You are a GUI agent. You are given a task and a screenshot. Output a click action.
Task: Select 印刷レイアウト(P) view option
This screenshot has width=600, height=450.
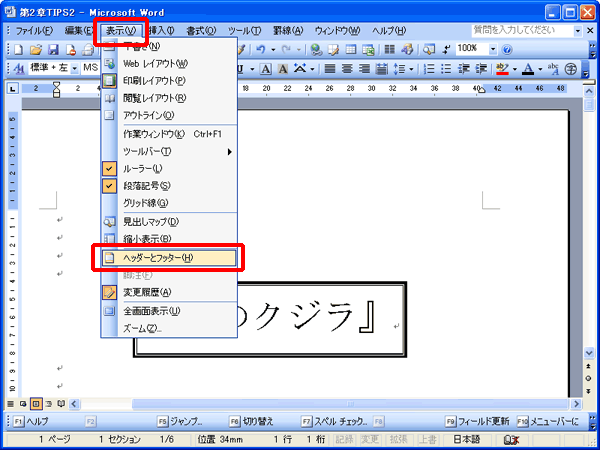169,81
